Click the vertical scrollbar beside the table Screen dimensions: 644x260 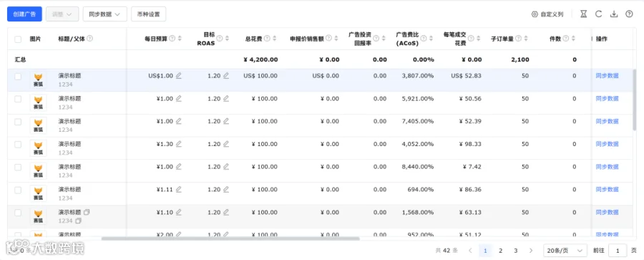pyautogui.click(x=635, y=100)
